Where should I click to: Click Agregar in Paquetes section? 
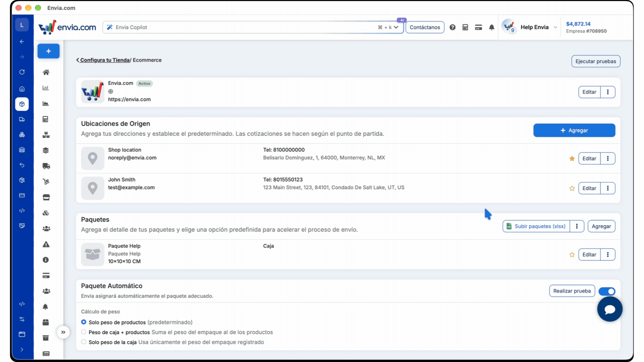tap(601, 226)
